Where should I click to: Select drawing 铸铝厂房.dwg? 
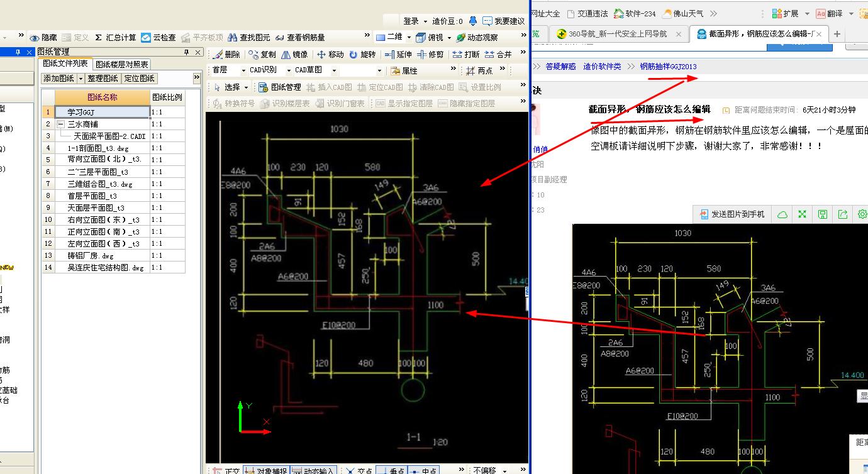102,256
